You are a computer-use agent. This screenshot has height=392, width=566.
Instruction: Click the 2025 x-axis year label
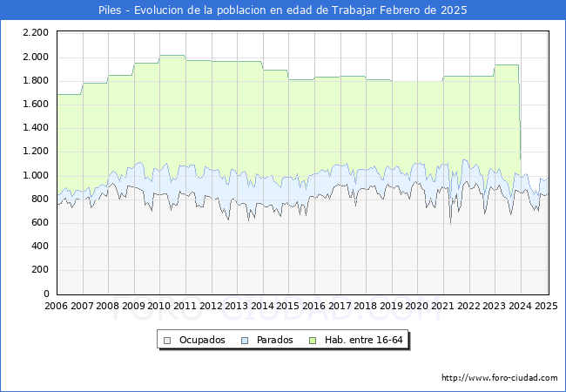pos(546,306)
